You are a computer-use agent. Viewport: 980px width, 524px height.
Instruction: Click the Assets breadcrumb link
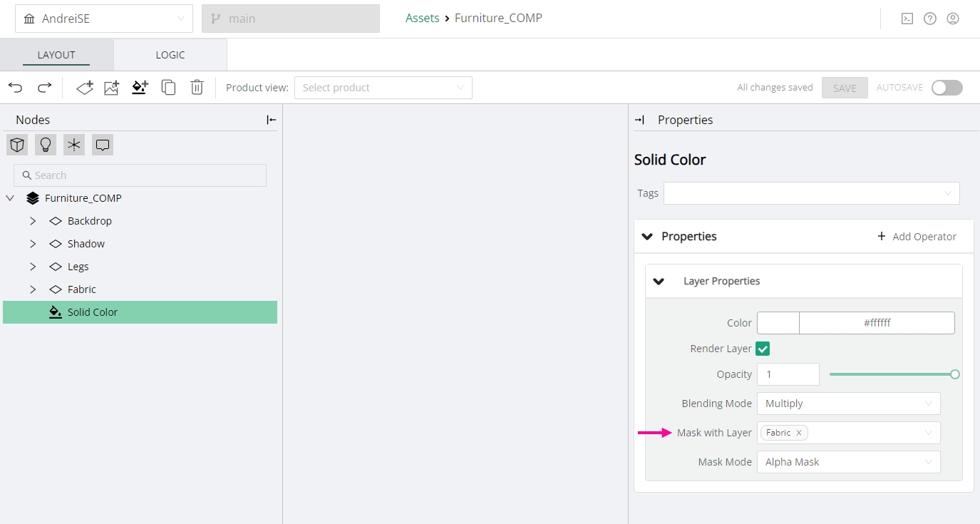pos(422,19)
